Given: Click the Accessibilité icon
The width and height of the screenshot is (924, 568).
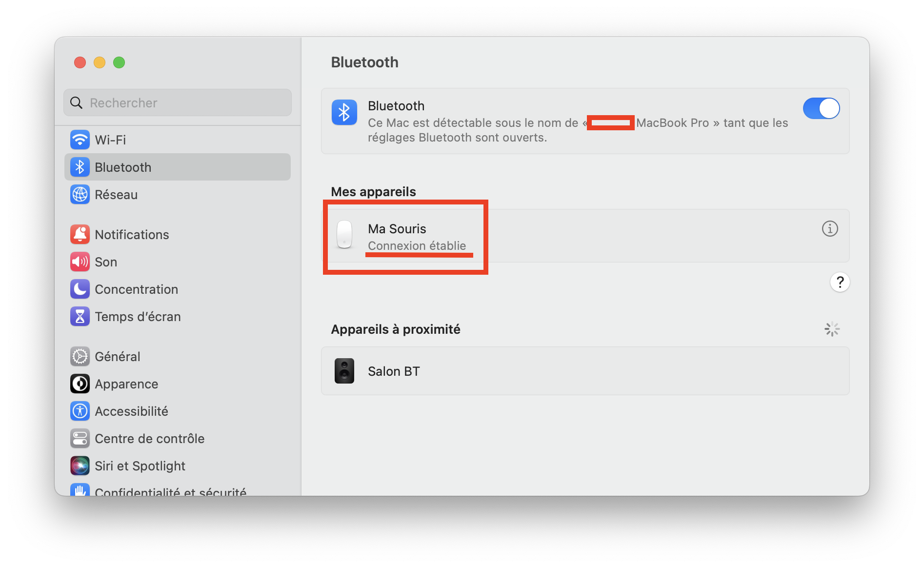Looking at the screenshot, I should pyautogui.click(x=80, y=411).
